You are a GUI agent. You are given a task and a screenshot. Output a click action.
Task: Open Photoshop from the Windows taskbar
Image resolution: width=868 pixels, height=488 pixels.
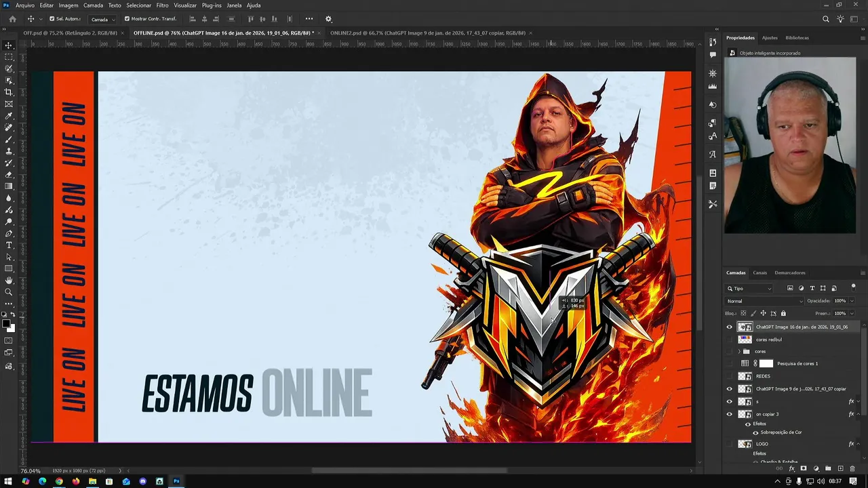176,481
